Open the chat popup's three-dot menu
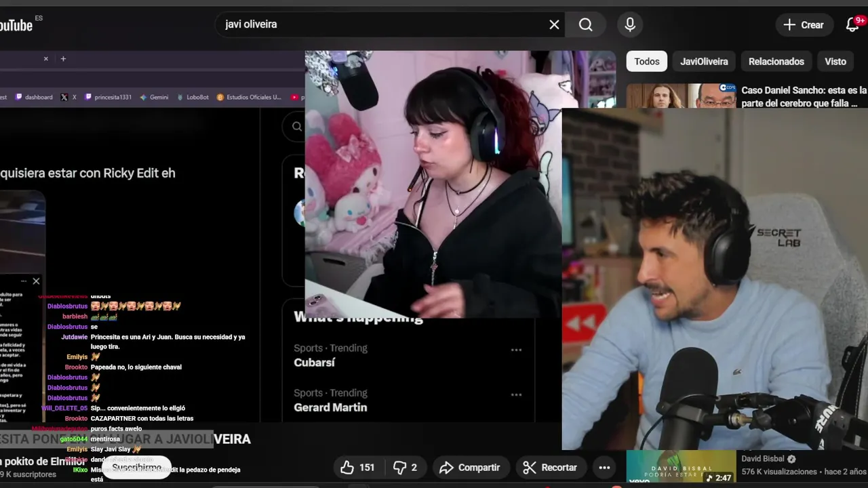The width and height of the screenshot is (868, 488). [x=24, y=281]
